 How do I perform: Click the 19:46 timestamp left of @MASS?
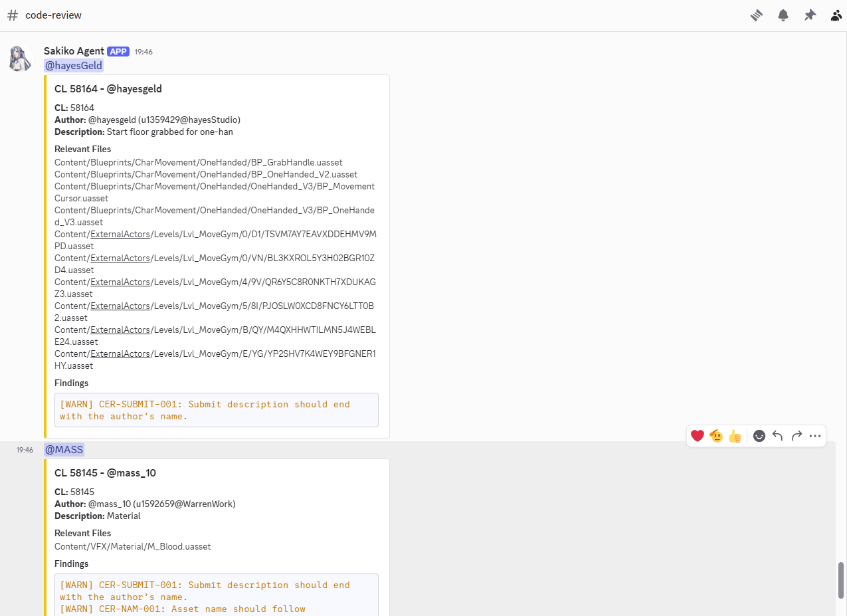click(25, 450)
